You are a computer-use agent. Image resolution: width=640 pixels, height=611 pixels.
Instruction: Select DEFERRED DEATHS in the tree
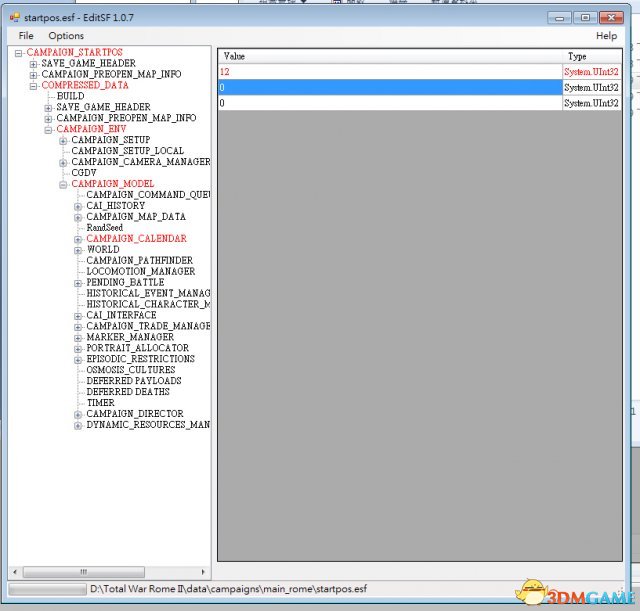tap(128, 392)
